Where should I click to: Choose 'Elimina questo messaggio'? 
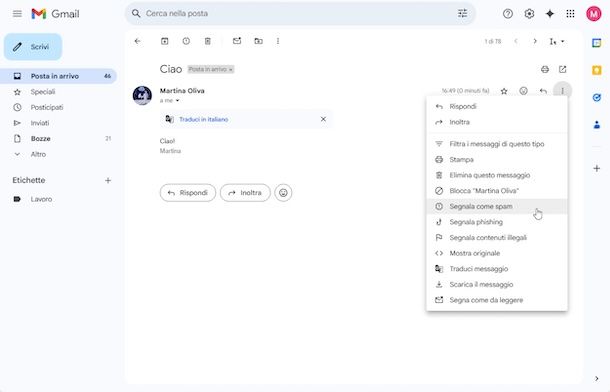click(x=497, y=175)
